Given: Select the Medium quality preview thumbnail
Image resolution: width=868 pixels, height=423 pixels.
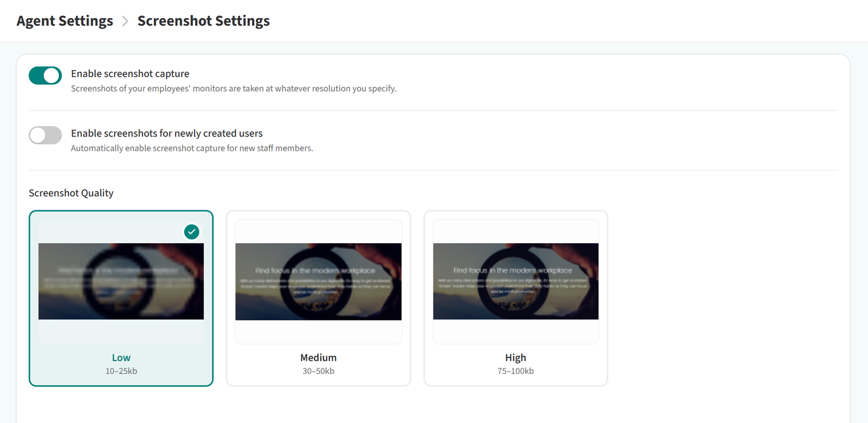Looking at the screenshot, I should (318, 282).
